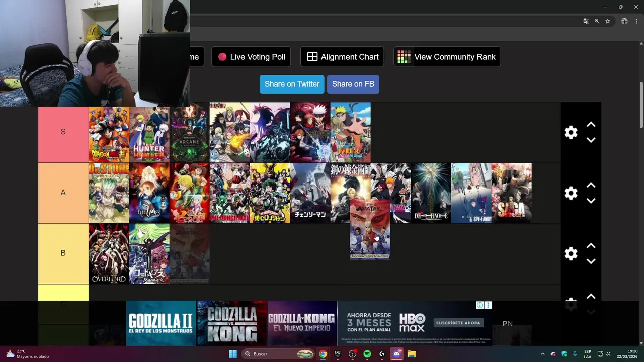Move B tier row up
644x362 pixels.
pos(591,246)
